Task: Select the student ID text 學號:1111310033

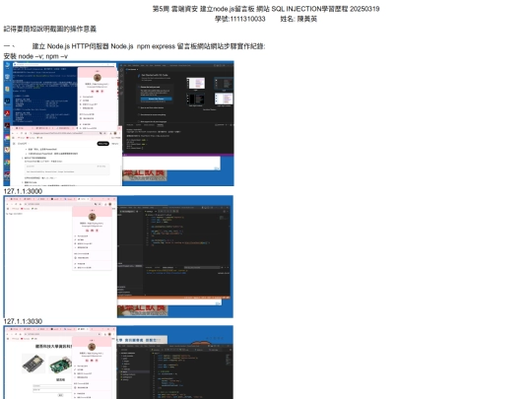Action: point(240,19)
